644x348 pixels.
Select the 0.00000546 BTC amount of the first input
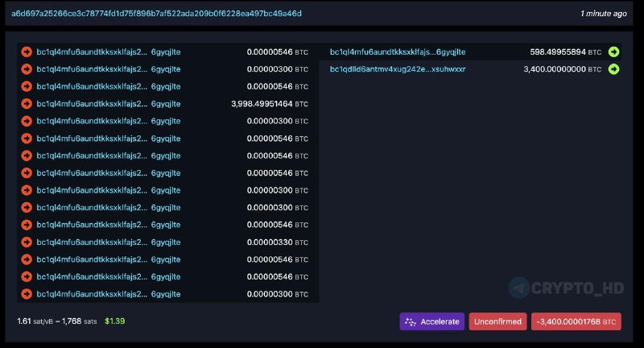(x=277, y=52)
